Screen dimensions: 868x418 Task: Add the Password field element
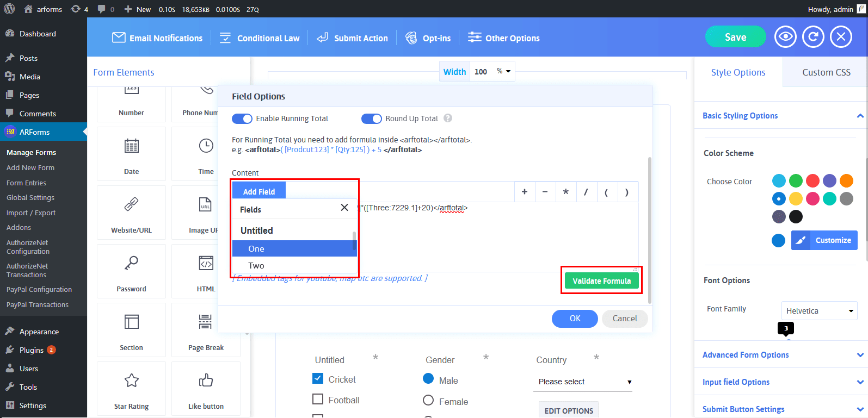(x=131, y=271)
